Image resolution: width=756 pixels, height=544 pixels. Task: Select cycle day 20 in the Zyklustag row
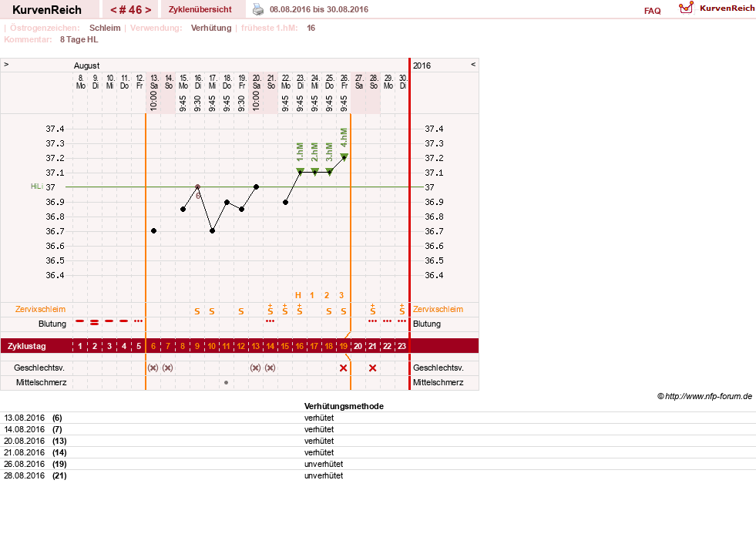click(x=358, y=346)
